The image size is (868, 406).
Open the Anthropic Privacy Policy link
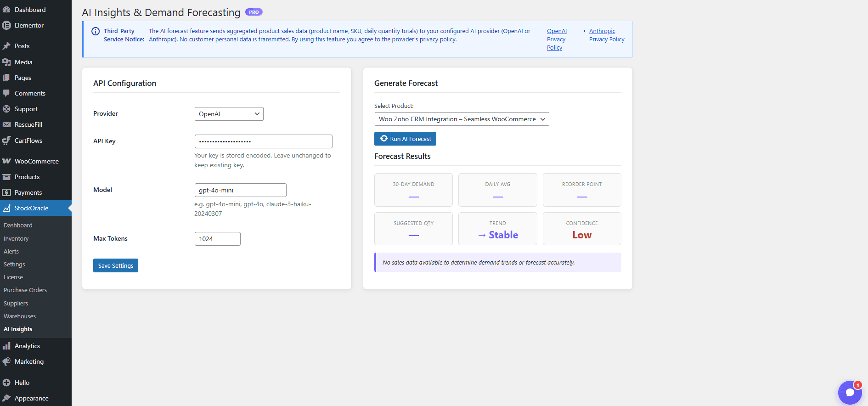coord(607,35)
